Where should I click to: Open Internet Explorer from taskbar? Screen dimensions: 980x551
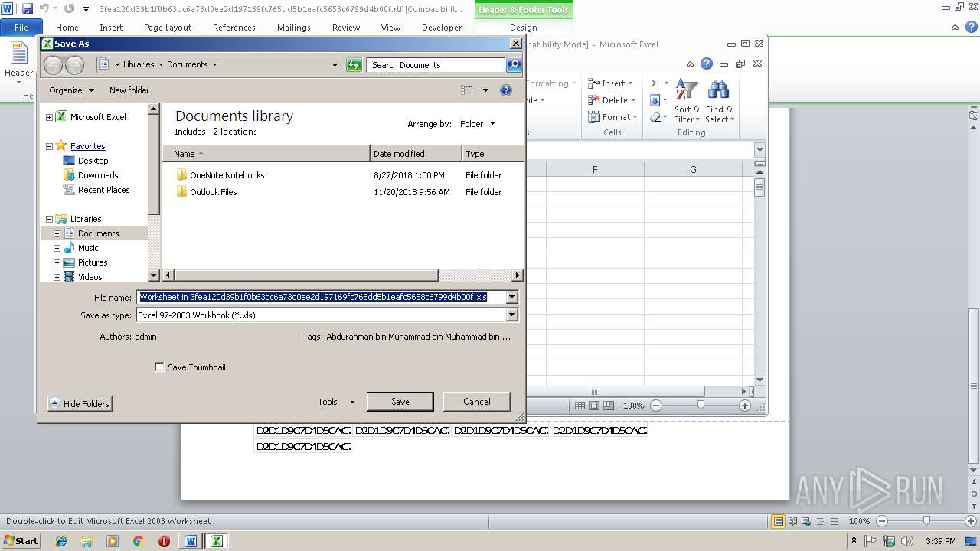click(61, 541)
